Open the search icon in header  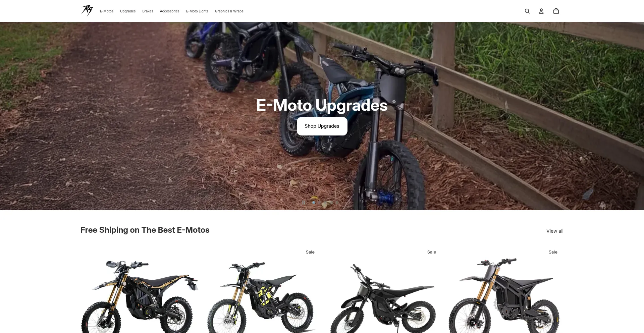(527, 11)
